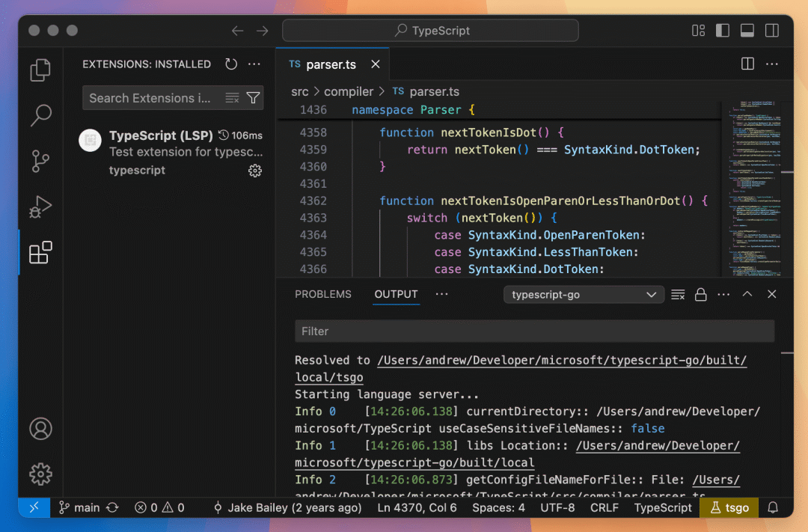Change UTF-8 file encoding
Screen dimensions: 808x532
(557, 508)
